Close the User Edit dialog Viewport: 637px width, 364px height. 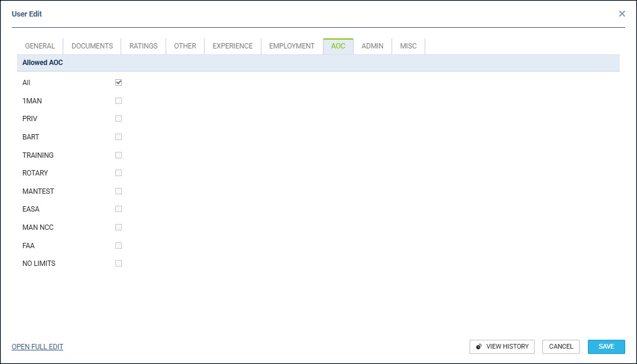click(x=622, y=14)
